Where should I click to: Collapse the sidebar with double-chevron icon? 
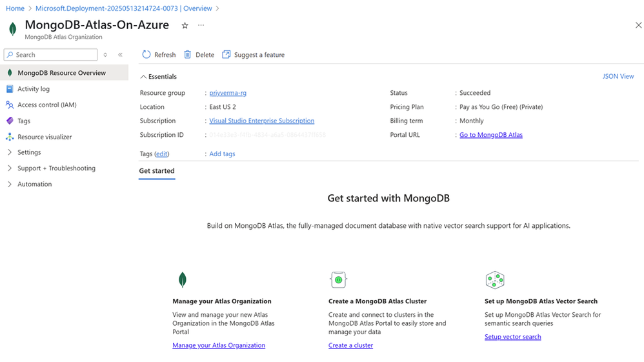(x=120, y=55)
